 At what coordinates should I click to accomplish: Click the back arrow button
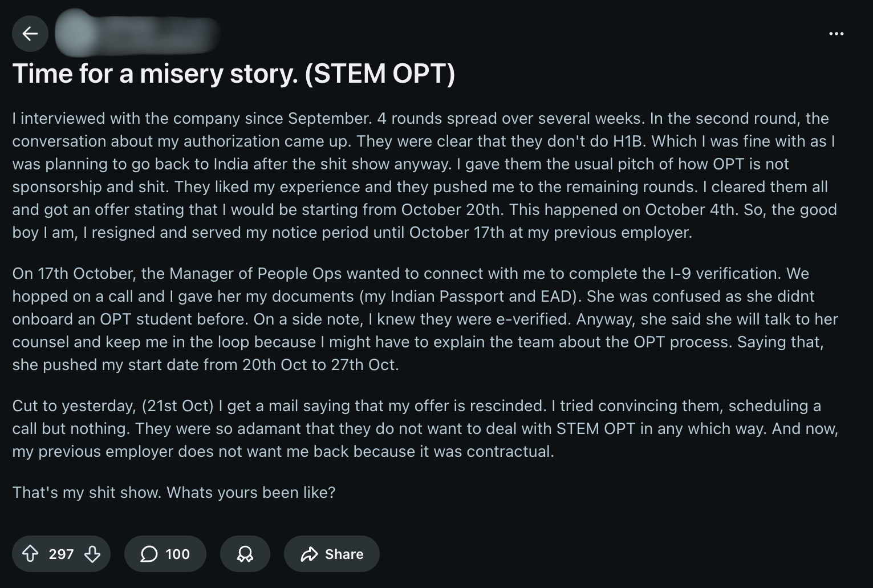30,34
